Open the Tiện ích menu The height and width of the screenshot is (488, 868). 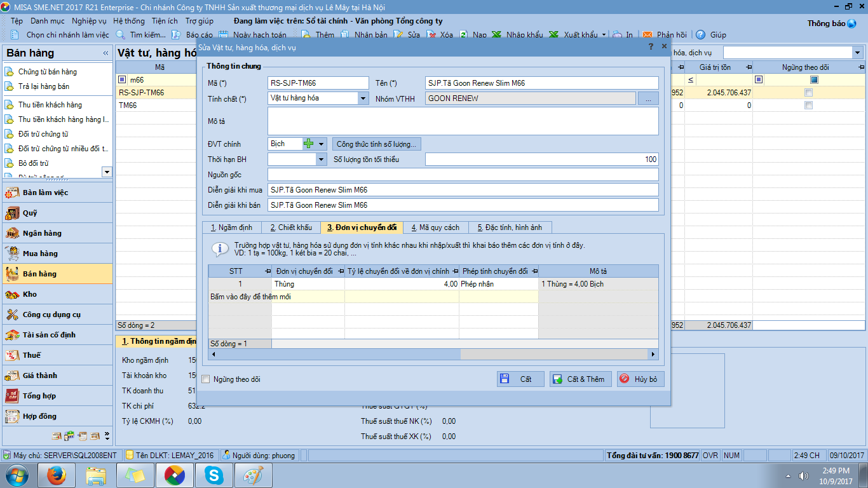pyautogui.click(x=165, y=21)
